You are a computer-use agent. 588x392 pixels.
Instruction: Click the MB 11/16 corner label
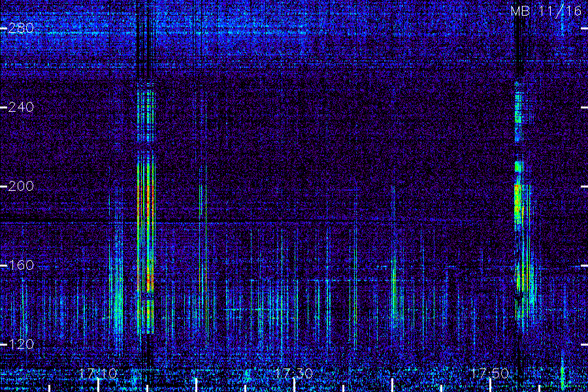tap(546, 11)
